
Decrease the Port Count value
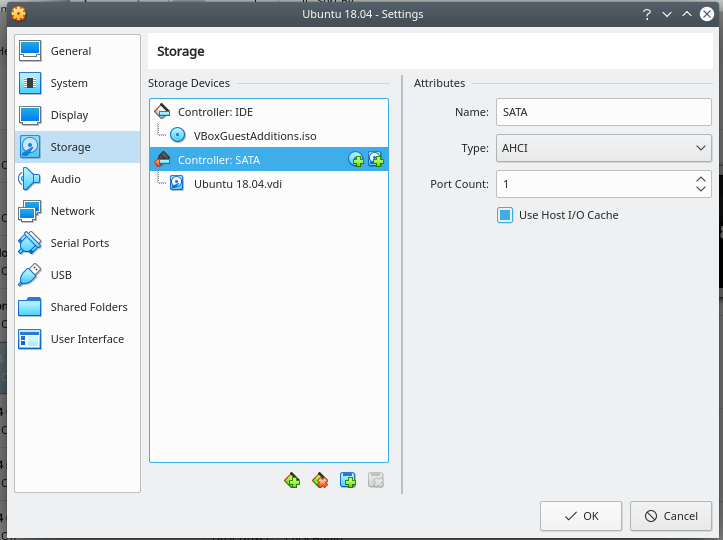click(x=700, y=190)
